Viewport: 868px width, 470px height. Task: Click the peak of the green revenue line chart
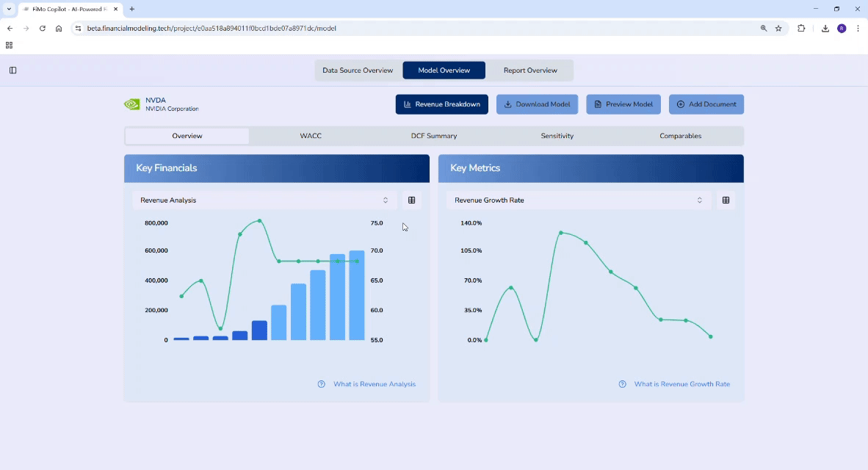[258, 220]
